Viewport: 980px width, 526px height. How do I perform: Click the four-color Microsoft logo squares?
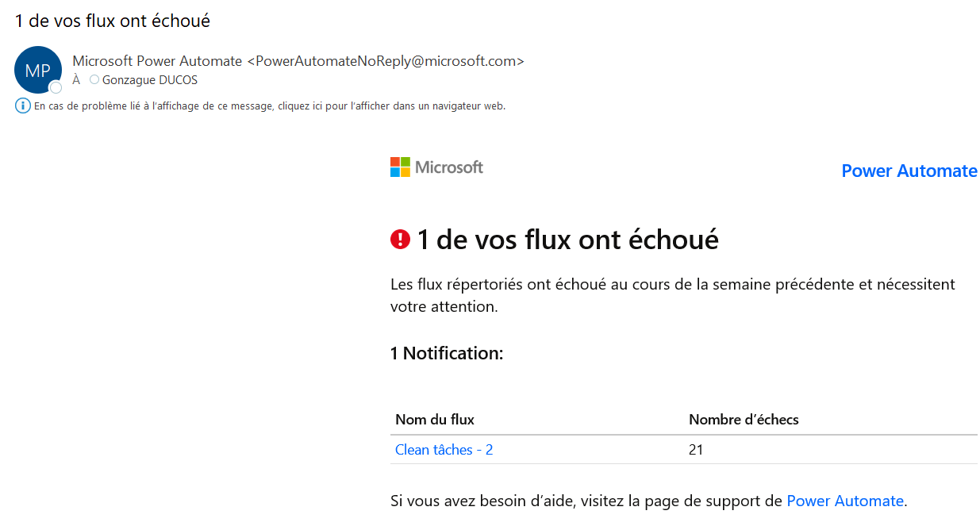click(x=400, y=167)
